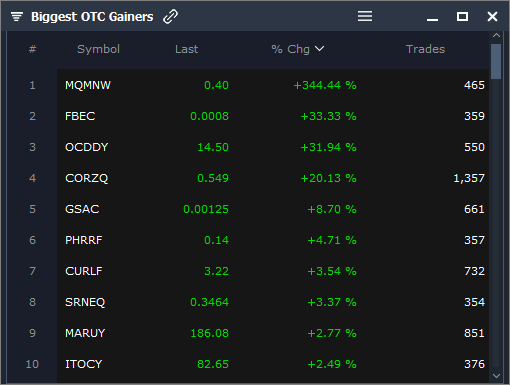Screen dimensions: 510x385
Task: Click the scrollbar down arrow
Action: [x=496, y=376]
